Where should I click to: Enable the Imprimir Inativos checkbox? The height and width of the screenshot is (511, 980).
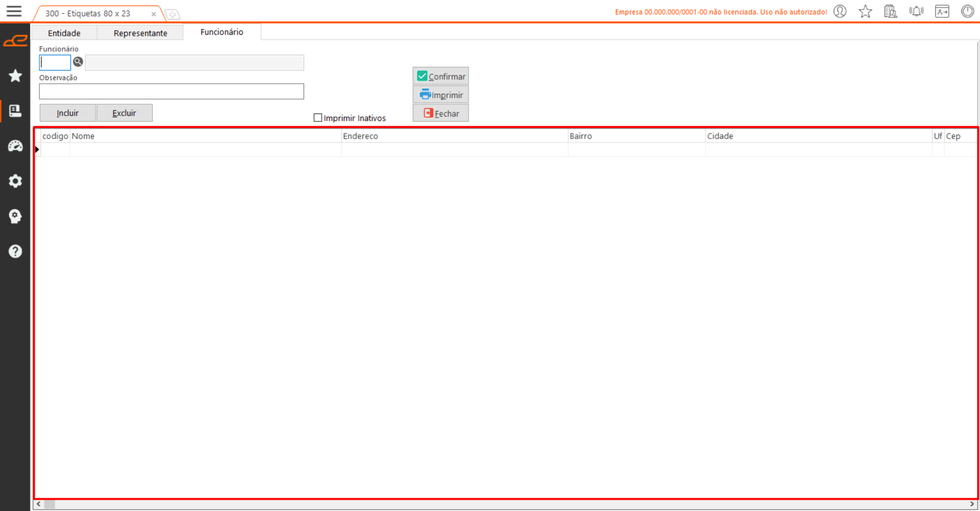(x=318, y=118)
